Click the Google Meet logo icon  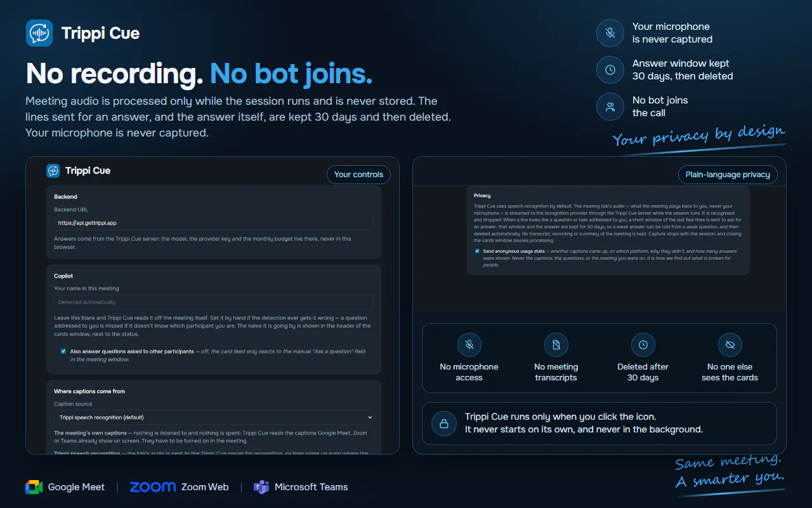coord(34,487)
